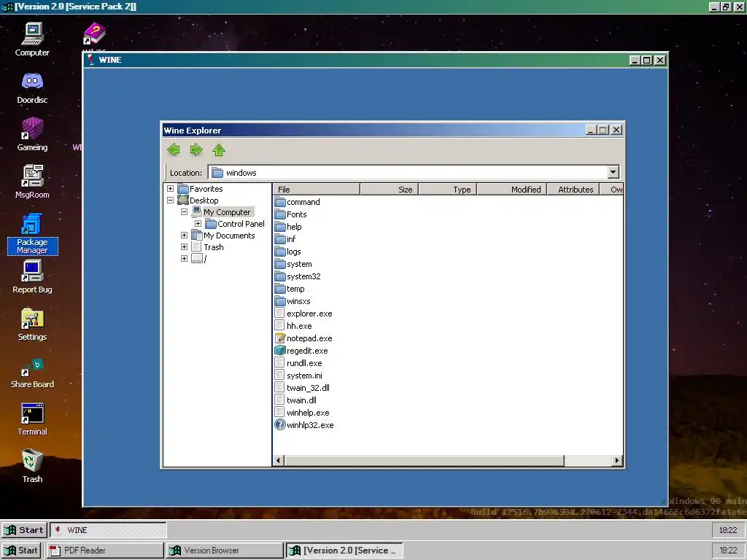This screenshot has width=747, height=560.
Task: Click the File column header
Action: (x=317, y=189)
